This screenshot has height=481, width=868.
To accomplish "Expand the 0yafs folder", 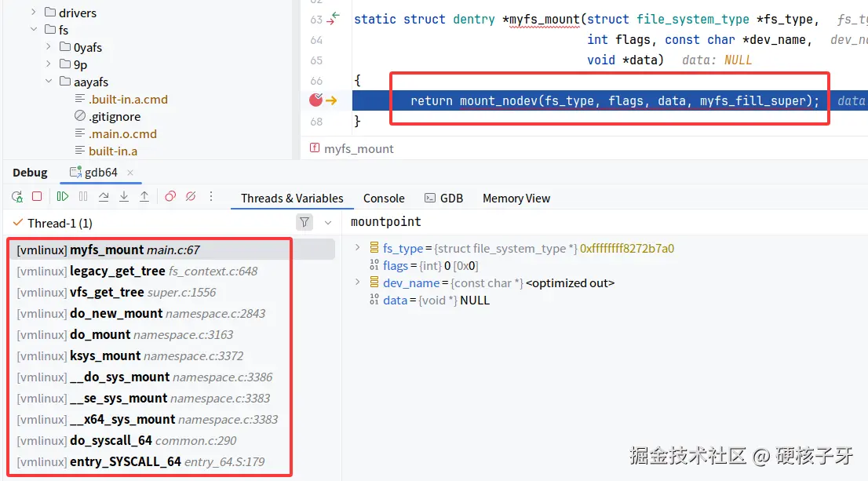I will [x=48, y=46].
